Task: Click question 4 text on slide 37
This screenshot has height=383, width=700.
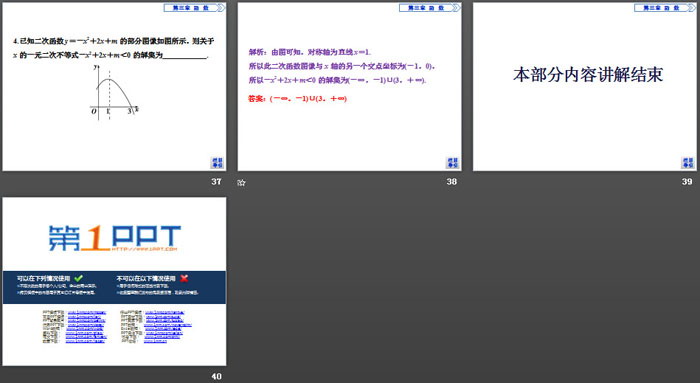Action: coord(114,48)
